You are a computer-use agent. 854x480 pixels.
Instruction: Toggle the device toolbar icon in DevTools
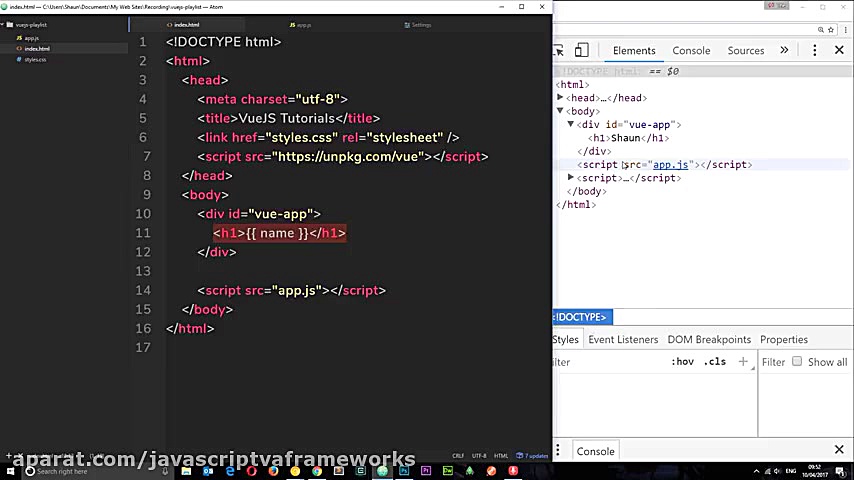tap(582, 51)
